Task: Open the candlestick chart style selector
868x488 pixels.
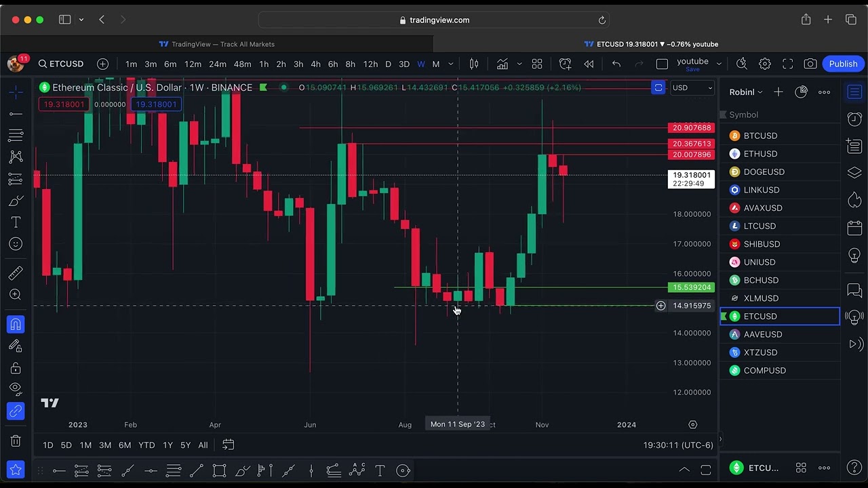Action: 474,64
